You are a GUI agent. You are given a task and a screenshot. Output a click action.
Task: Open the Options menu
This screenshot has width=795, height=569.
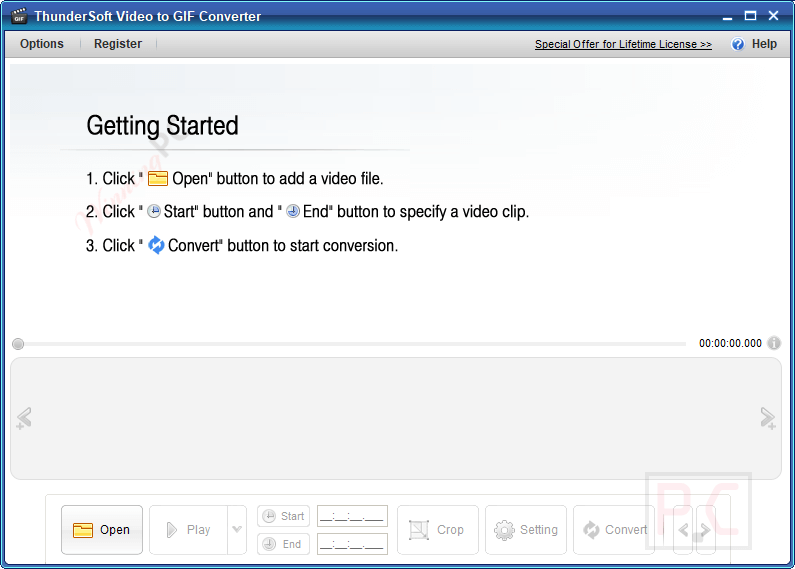[x=42, y=44]
